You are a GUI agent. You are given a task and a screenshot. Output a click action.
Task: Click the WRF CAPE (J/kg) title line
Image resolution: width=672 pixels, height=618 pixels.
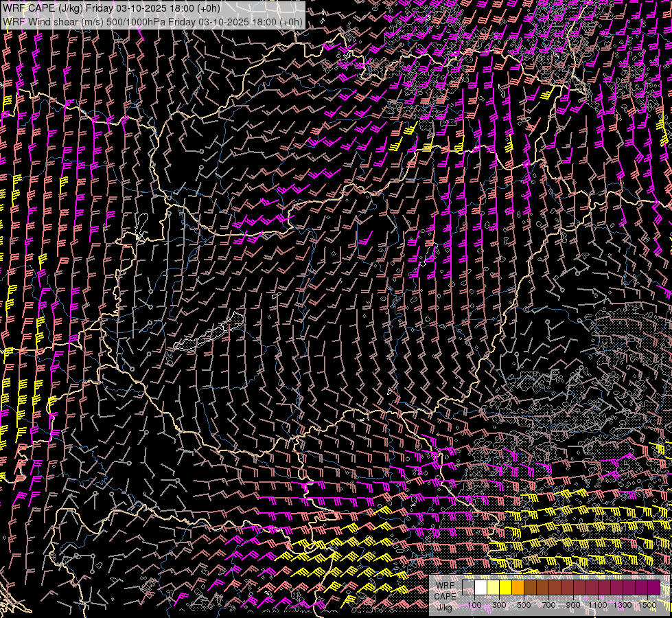pyautogui.click(x=112, y=8)
